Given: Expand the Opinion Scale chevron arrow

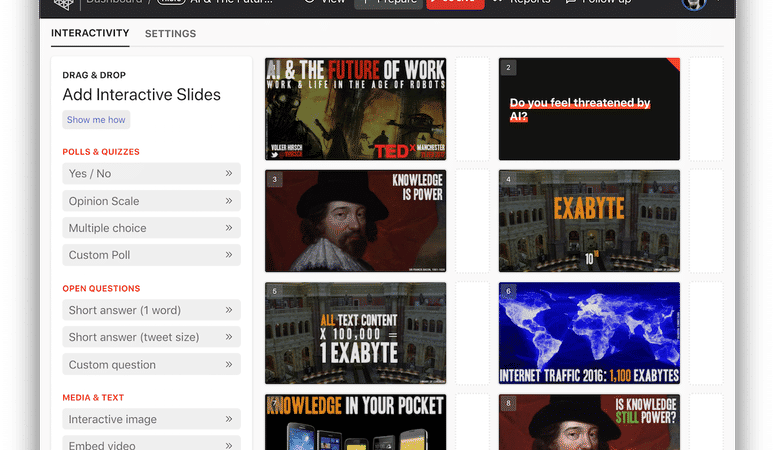Looking at the screenshot, I should 229,201.
